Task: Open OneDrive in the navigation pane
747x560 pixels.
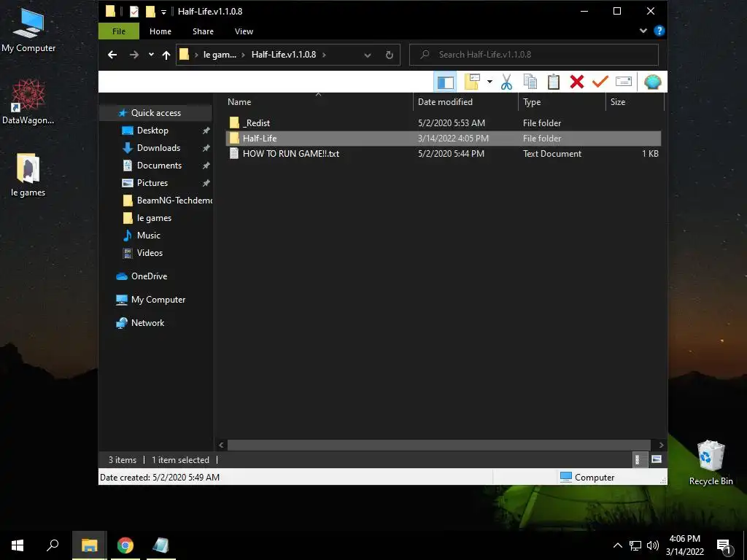Action: pos(149,276)
